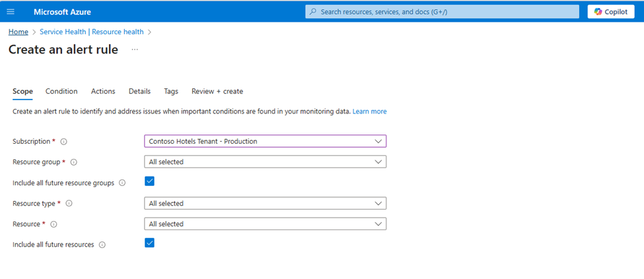644x279 pixels.
Task: Open the hamburger portal menu
Action: [x=11, y=12]
